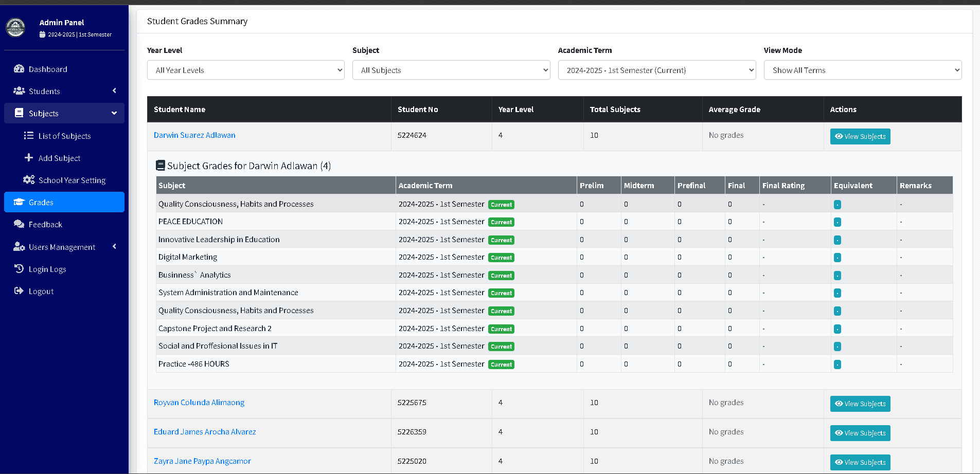Click equivalent badge in PEACE EDUCATION row

click(x=838, y=222)
